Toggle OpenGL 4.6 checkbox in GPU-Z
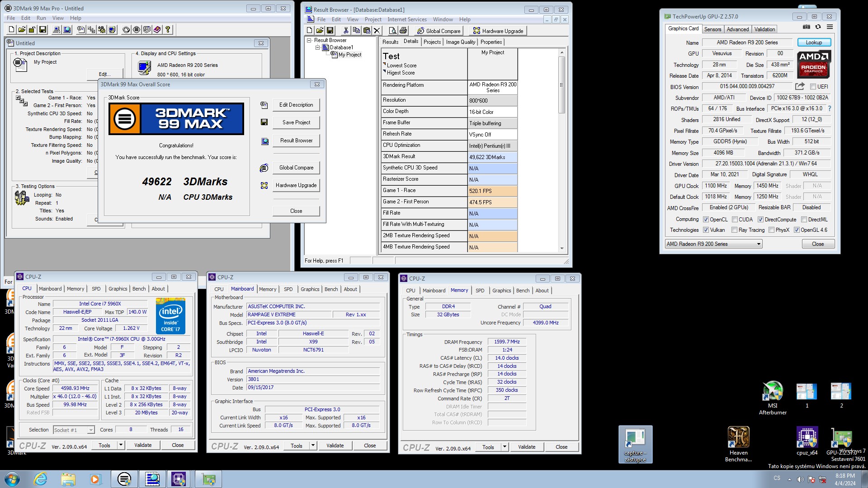 pos(797,230)
